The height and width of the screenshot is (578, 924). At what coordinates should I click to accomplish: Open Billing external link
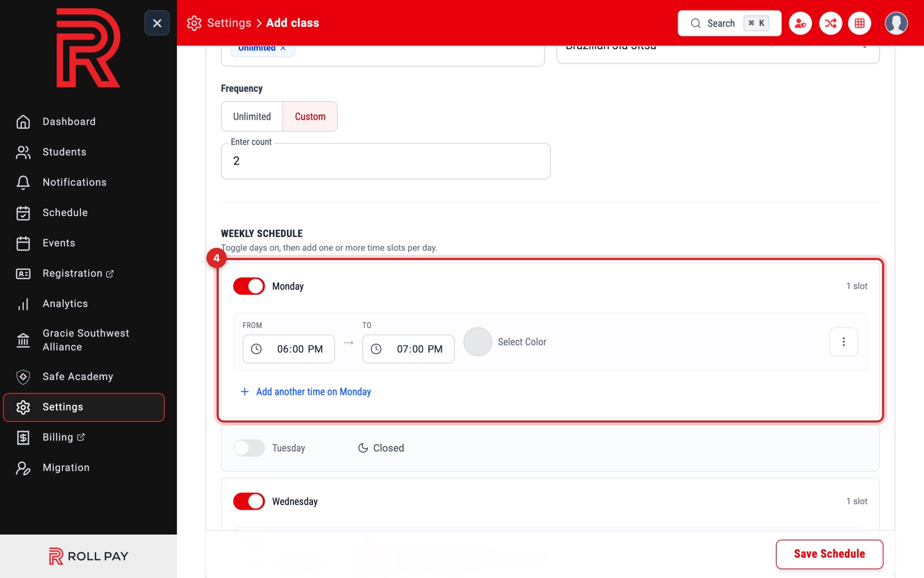(x=64, y=438)
